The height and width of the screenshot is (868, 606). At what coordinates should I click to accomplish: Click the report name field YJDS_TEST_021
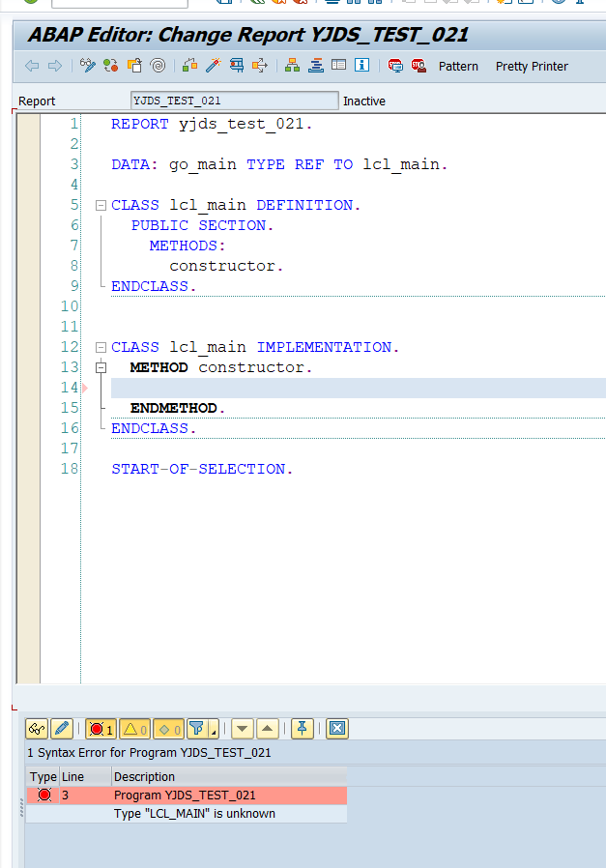234,101
